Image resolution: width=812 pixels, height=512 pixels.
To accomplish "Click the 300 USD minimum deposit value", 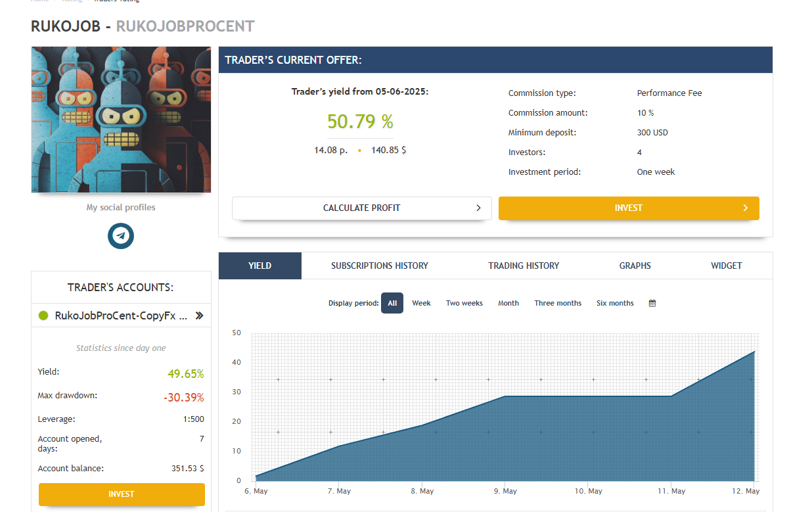I will pyautogui.click(x=652, y=133).
